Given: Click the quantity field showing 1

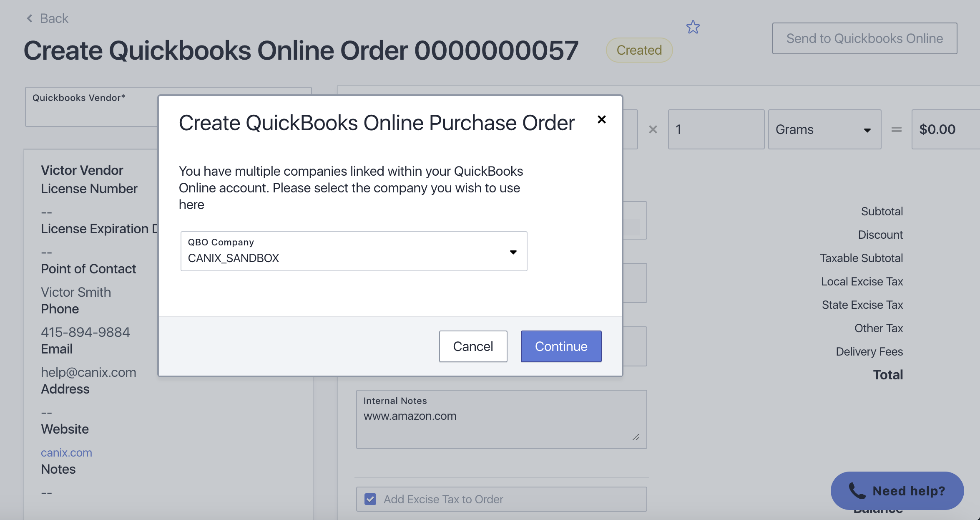Looking at the screenshot, I should [x=716, y=129].
